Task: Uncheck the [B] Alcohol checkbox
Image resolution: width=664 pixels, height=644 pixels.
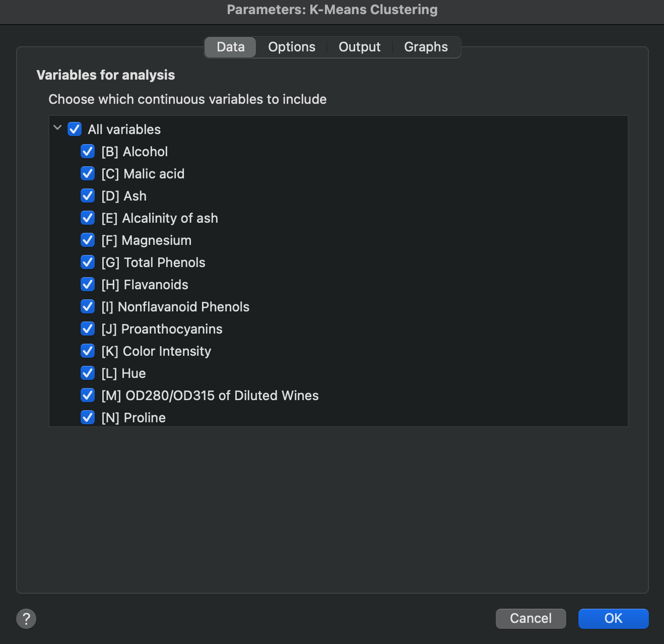Action: (88, 151)
